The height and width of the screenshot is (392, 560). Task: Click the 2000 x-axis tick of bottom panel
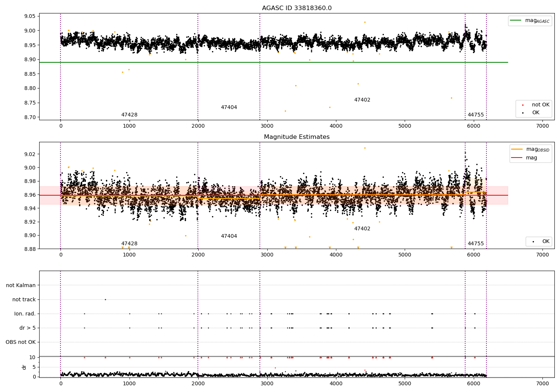[x=198, y=384]
